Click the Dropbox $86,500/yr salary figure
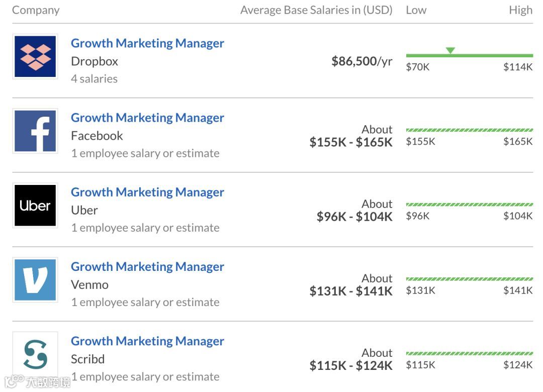The image size is (543, 392). pos(361,61)
